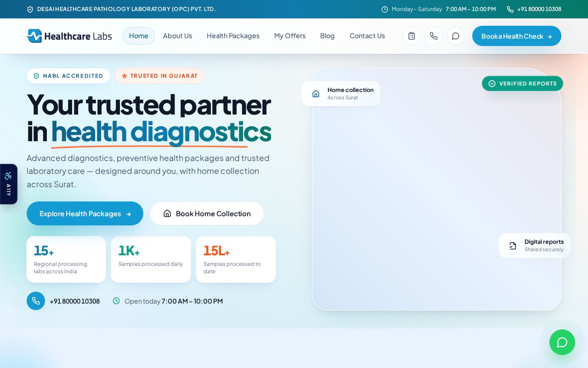Click the 'Your trusted partner' heading
Viewport: 588px width, 368px height.
tap(148, 104)
